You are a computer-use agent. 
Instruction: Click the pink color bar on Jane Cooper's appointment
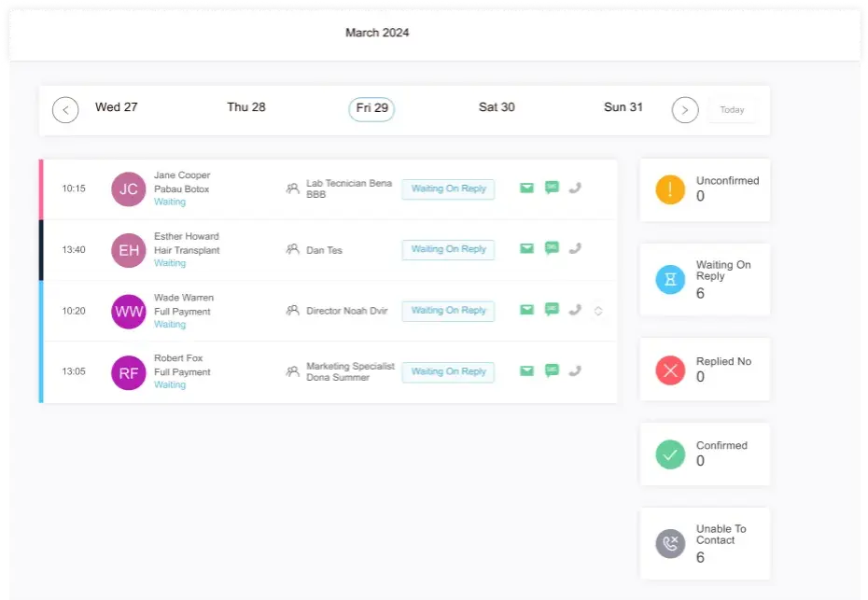(x=40, y=188)
